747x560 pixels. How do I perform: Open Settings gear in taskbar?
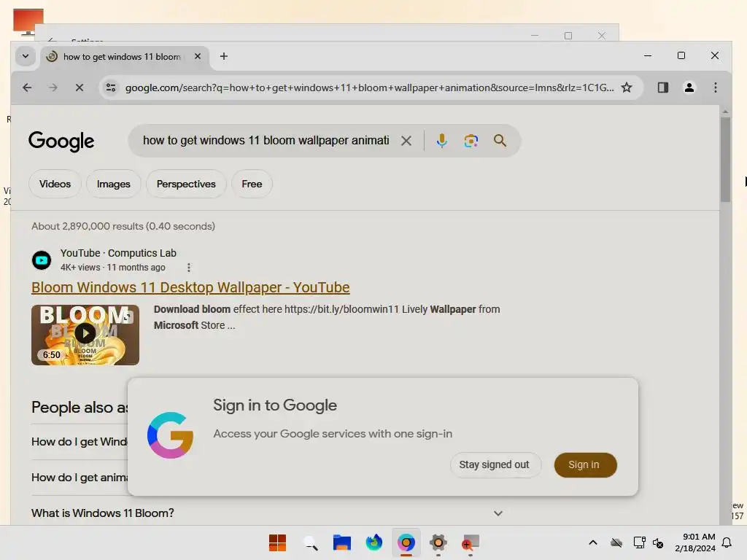pos(438,542)
